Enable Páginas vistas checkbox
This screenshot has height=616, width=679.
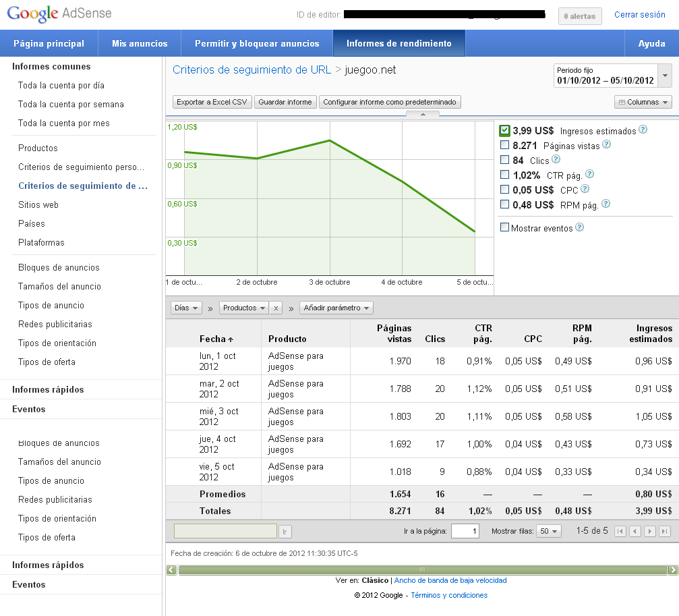click(504, 144)
